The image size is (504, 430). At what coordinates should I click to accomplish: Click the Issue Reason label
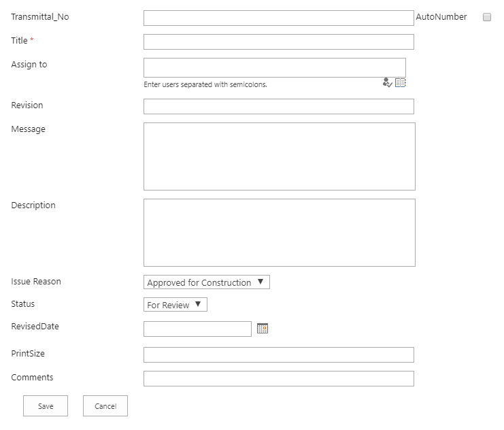pyautogui.click(x=36, y=282)
